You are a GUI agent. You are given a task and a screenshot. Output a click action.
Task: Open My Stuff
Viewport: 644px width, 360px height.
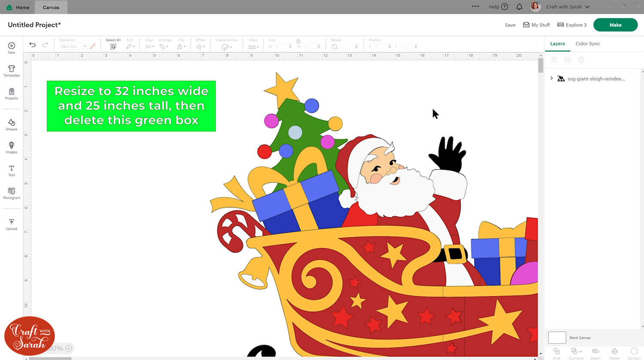[536, 25]
